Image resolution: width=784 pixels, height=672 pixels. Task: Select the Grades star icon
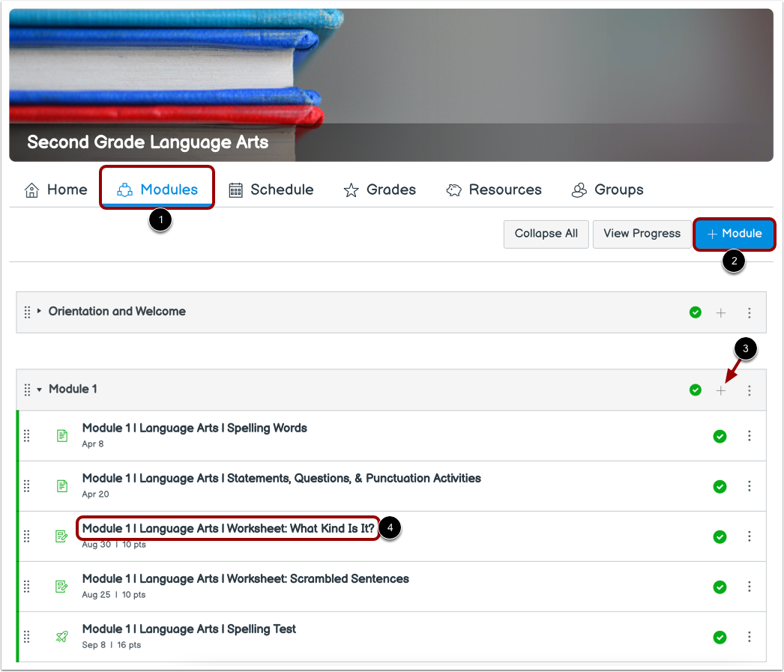[x=351, y=190]
